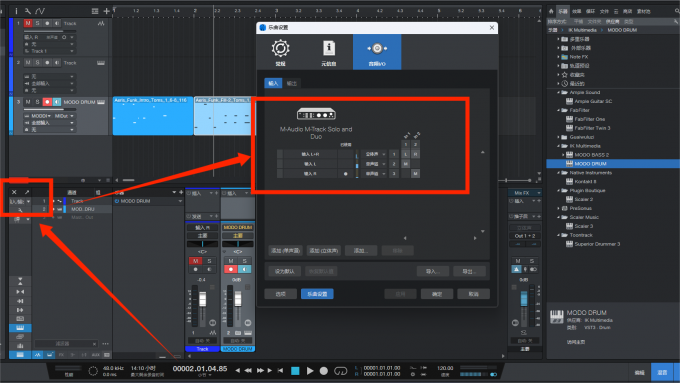
Task: Open the stereo type dropdown for Input L+R
Action: coord(373,154)
